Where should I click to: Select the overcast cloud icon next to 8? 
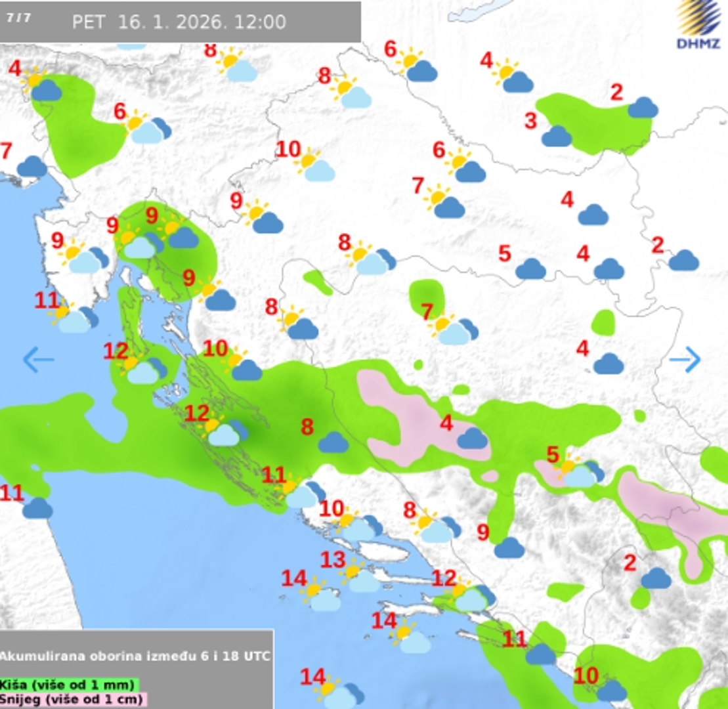333,442
